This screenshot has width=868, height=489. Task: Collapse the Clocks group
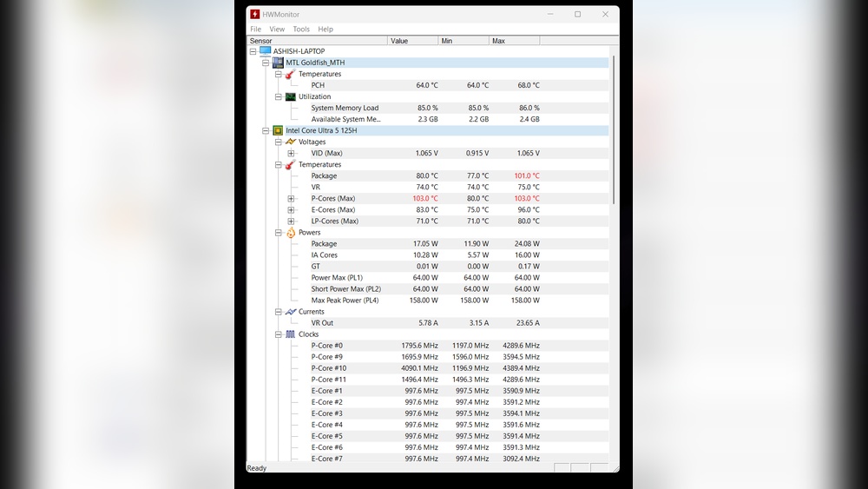click(279, 334)
